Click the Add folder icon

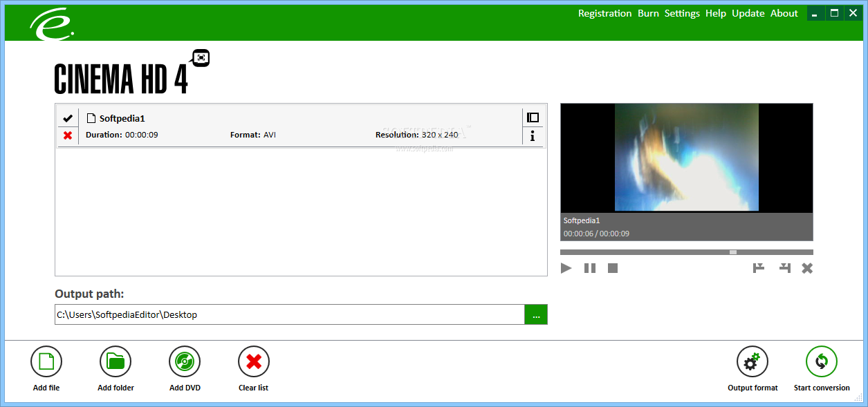(x=116, y=361)
